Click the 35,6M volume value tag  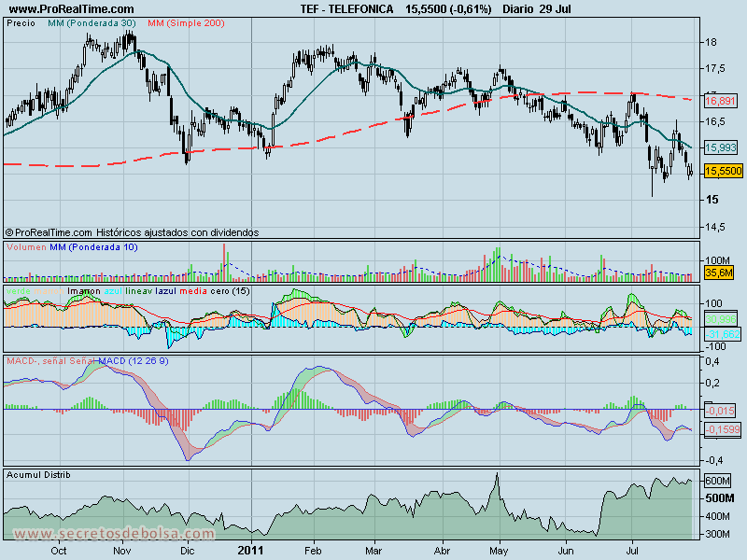click(718, 273)
